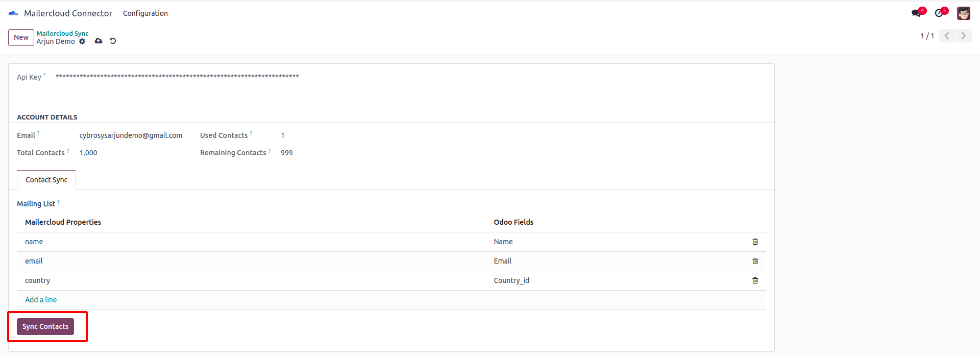Open the user avatar menu
The width and height of the screenshot is (980, 356).
coord(963,13)
